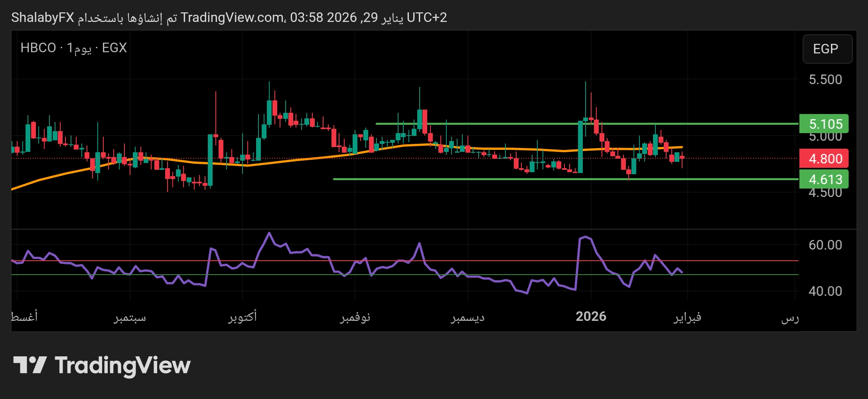
Task: Click TradingView.com in the header text
Action: pos(232,18)
